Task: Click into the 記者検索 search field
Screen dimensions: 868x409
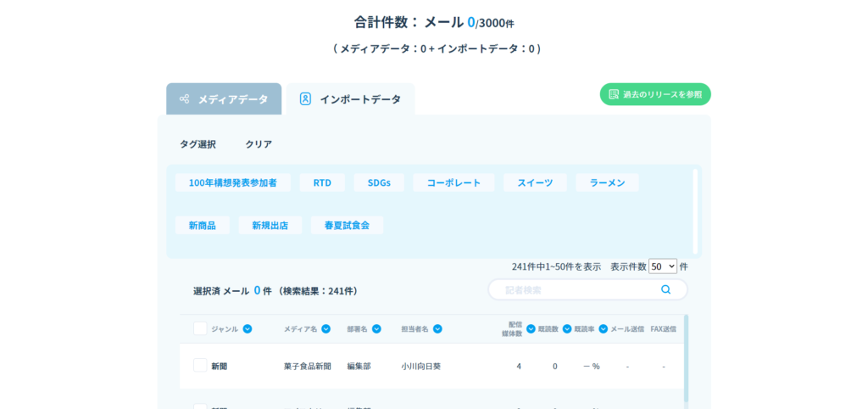Action: click(576, 289)
